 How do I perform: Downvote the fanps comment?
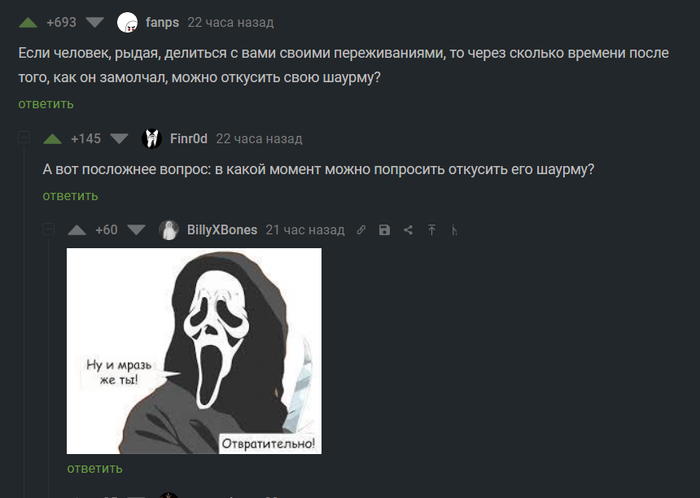tap(95, 22)
